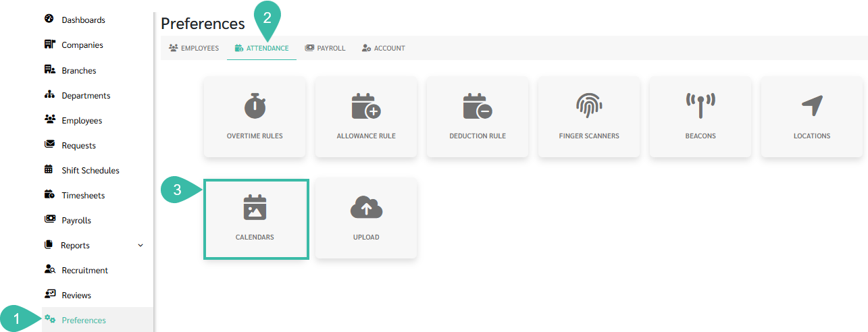This screenshot has width=868, height=332.
Task: Expand the Reports submenu chevron
Action: coord(141,245)
